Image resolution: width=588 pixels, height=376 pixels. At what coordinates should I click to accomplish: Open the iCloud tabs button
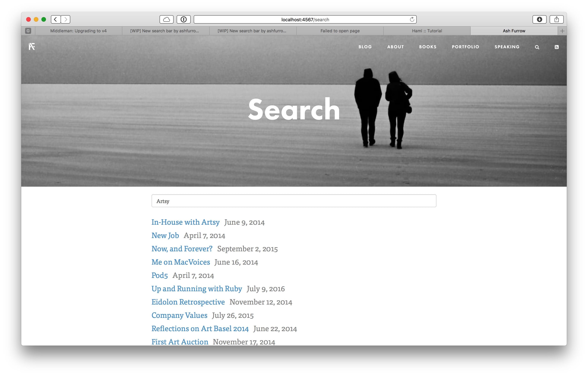pos(167,19)
